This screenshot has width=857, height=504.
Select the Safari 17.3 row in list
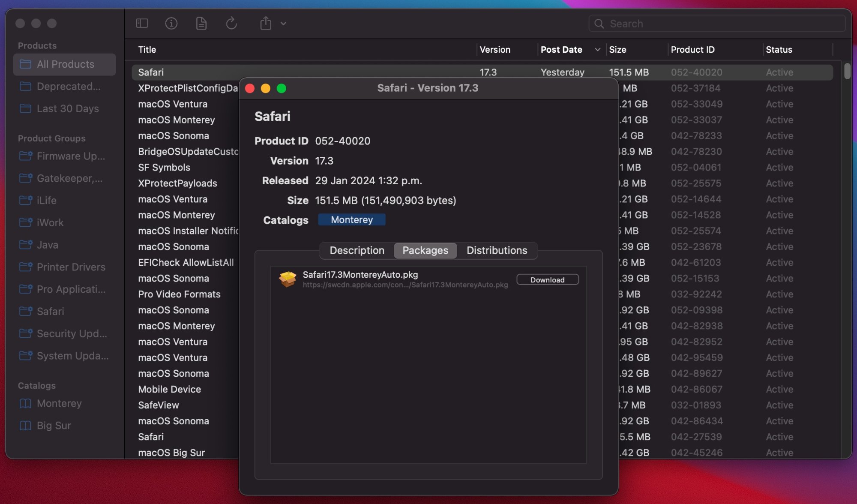coord(482,72)
